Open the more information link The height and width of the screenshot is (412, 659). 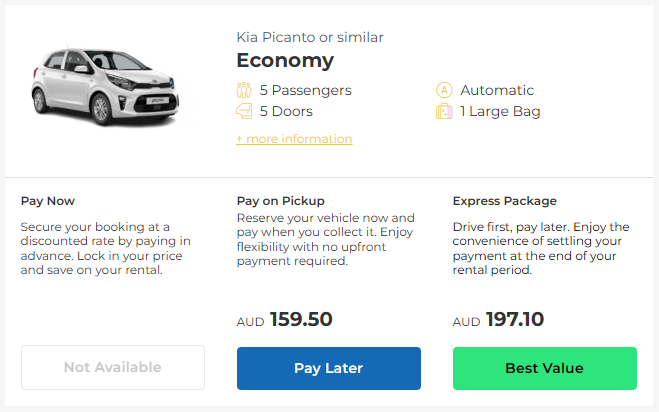click(x=294, y=139)
